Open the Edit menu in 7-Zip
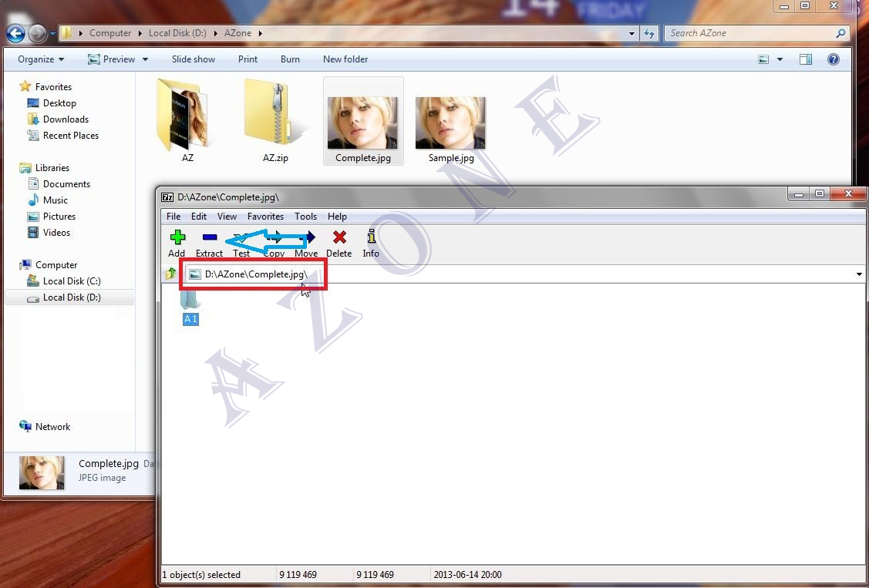Viewport: 869px width, 588px height. pyautogui.click(x=199, y=217)
